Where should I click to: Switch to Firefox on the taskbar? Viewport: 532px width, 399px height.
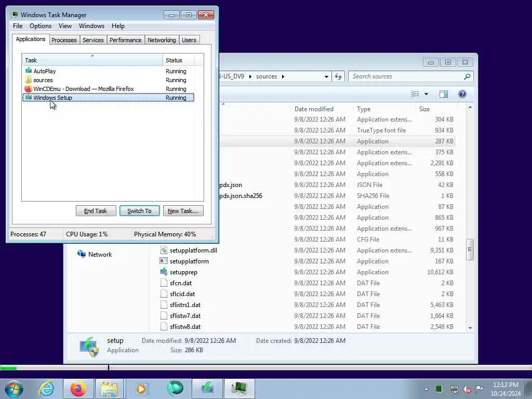click(x=78, y=389)
